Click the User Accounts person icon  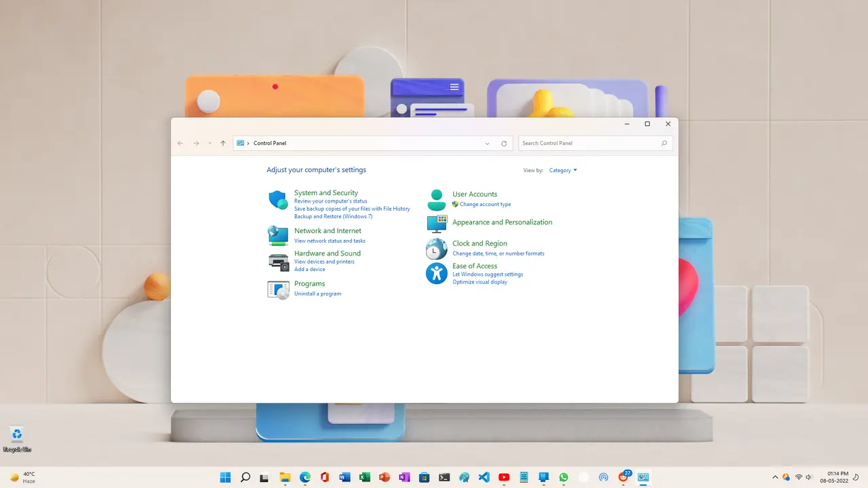[x=437, y=200]
